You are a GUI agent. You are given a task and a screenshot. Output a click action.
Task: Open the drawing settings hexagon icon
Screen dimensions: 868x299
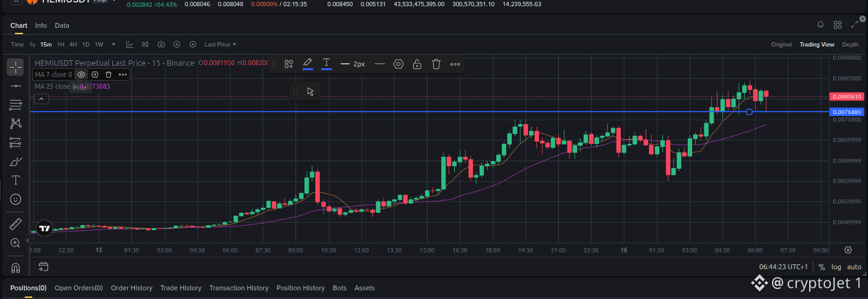(x=398, y=64)
